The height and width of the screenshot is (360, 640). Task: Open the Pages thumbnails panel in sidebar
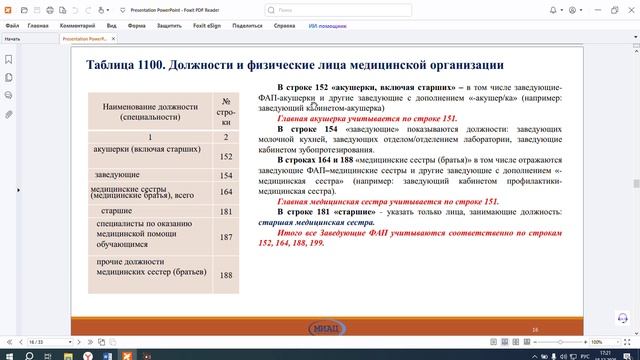9,78
